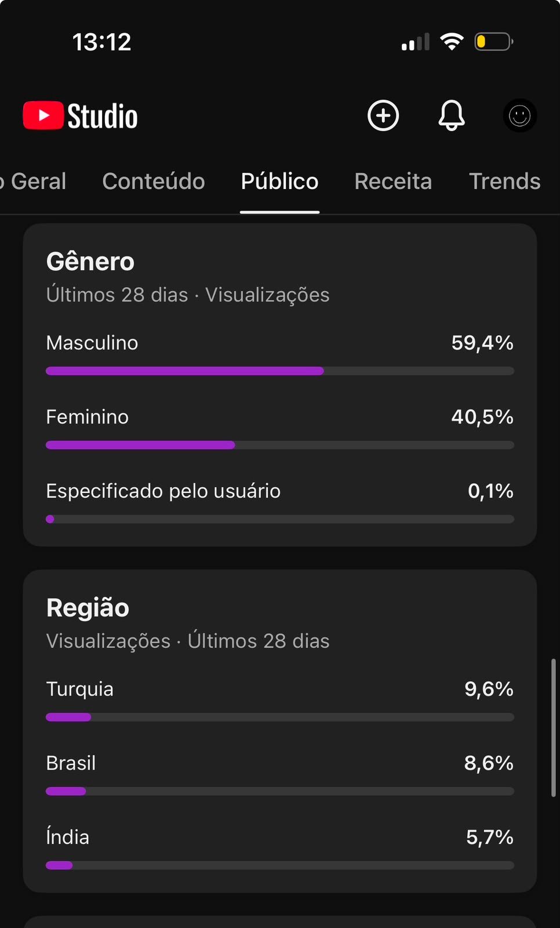Tap the Wi-Fi status icon
Viewport: 560px width, 928px height.
(452, 42)
